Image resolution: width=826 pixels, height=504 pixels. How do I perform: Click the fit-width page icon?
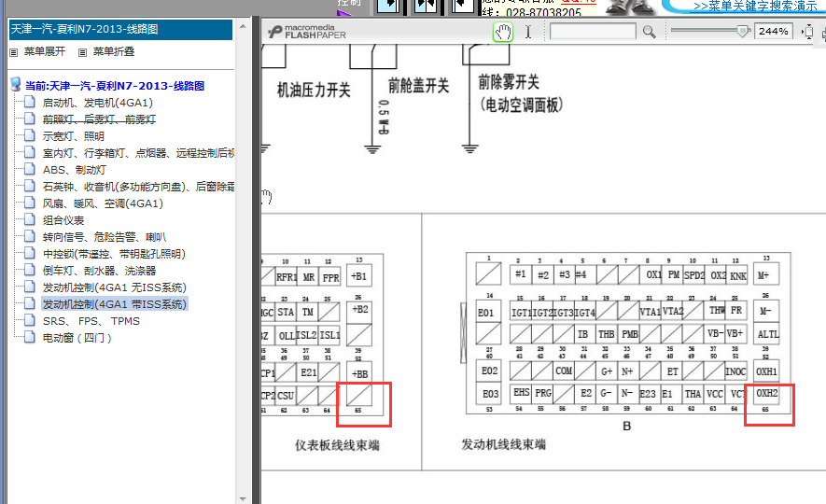(807, 32)
